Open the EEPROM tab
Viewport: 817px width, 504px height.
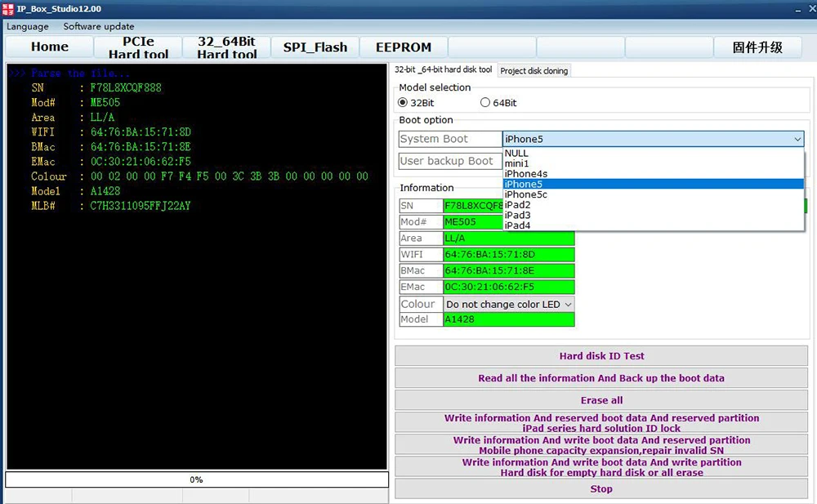coord(404,47)
